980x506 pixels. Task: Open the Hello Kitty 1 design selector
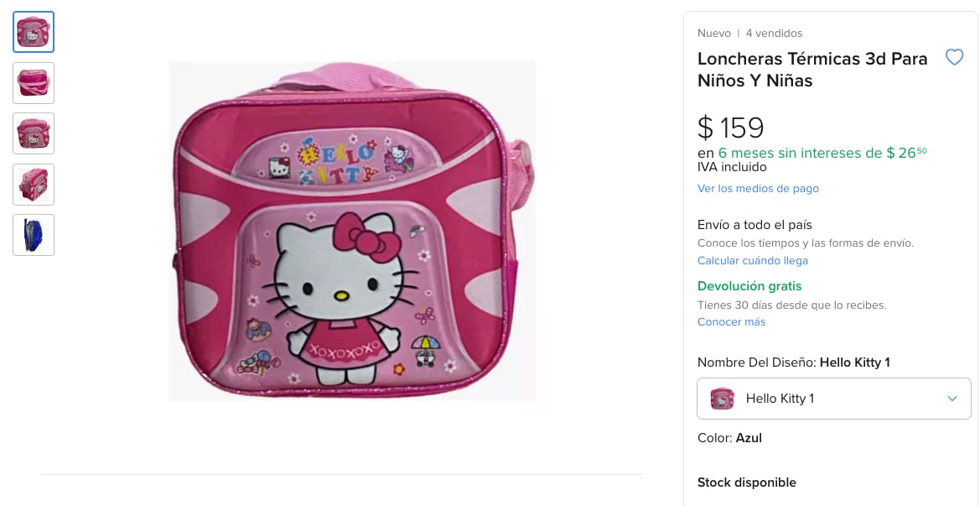pyautogui.click(x=834, y=399)
